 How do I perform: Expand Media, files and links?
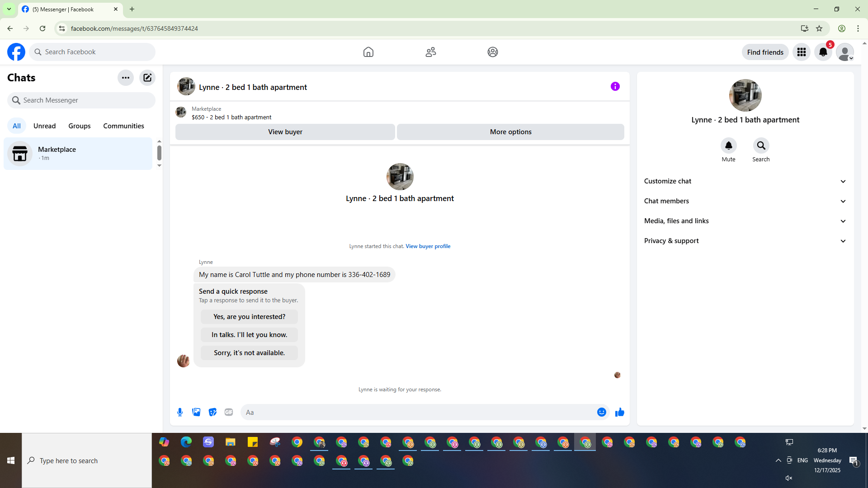coord(745,221)
